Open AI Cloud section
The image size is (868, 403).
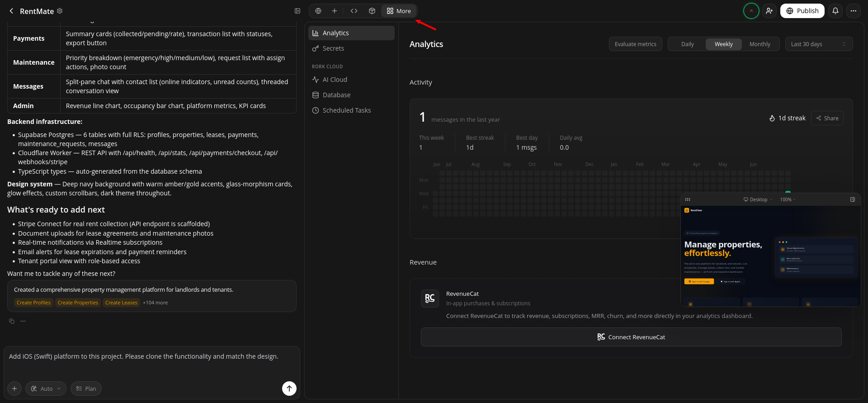tap(351, 80)
